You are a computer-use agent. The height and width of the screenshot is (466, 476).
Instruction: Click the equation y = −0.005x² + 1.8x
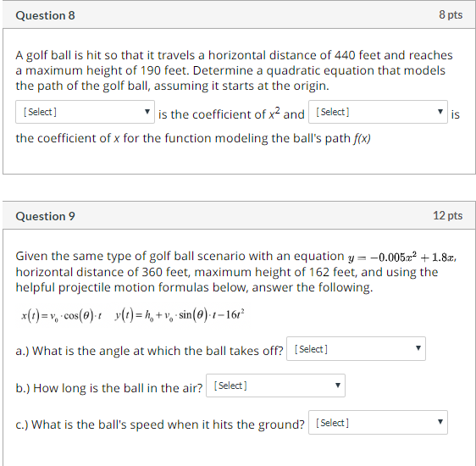(x=402, y=258)
